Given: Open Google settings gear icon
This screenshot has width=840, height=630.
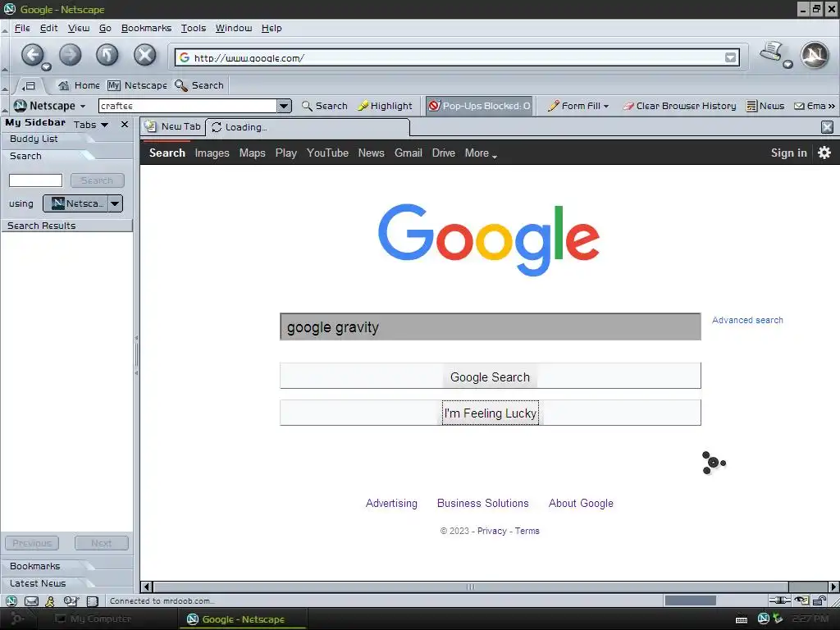Looking at the screenshot, I should [824, 153].
